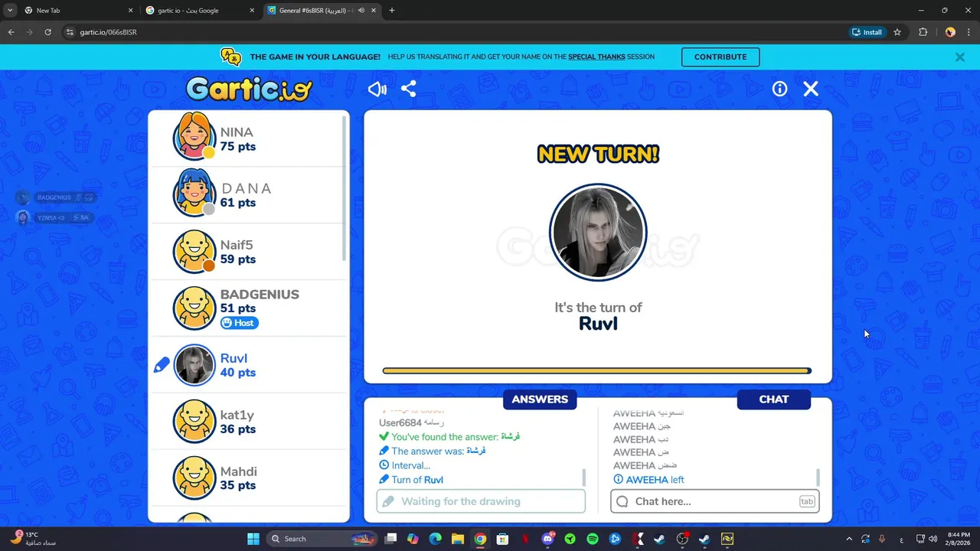
Task: Select player Naif5's avatar
Action: click(x=194, y=251)
